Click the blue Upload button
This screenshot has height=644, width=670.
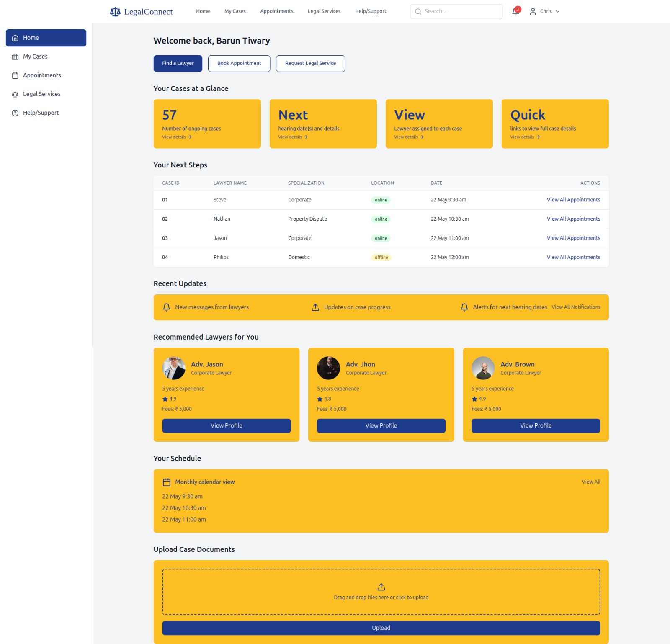381,628
